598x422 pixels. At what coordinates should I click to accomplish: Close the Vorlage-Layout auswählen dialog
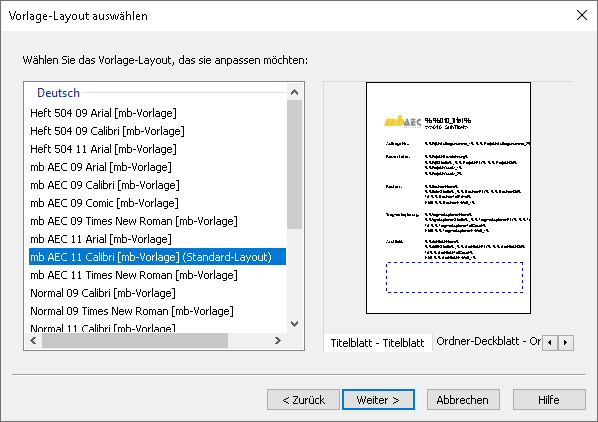coord(582,15)
